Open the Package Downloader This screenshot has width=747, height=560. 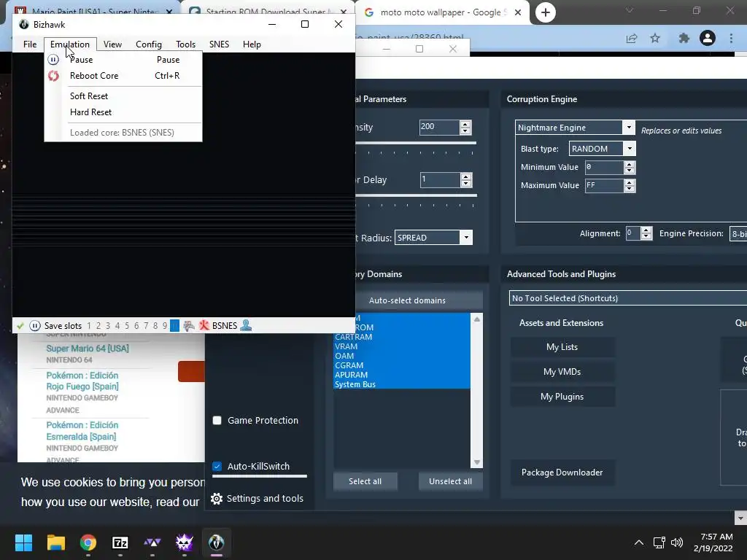coord(562,472)
